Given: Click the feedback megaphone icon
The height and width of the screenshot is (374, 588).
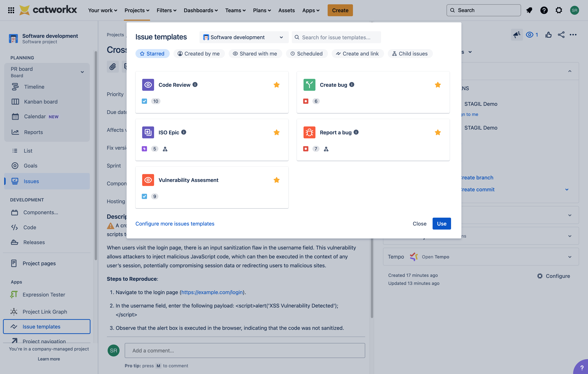Looking at the screenshot, I should [x=517, y=35].
